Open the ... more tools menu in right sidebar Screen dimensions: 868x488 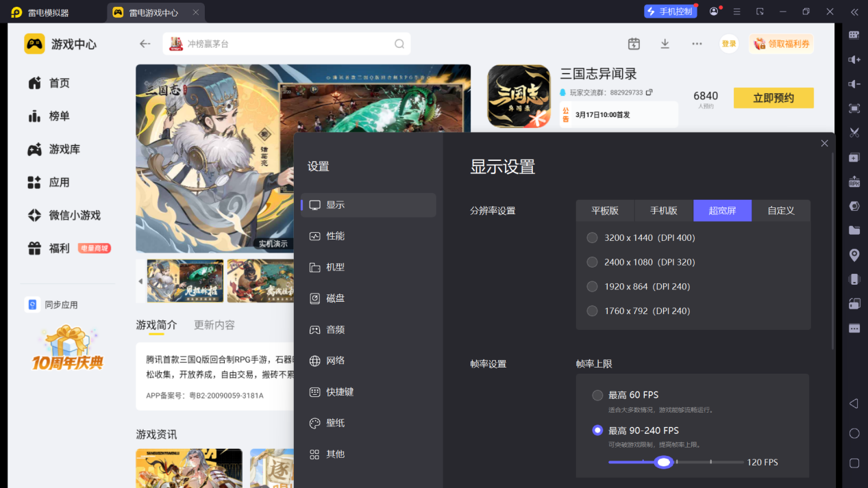[x=853, y=327]
